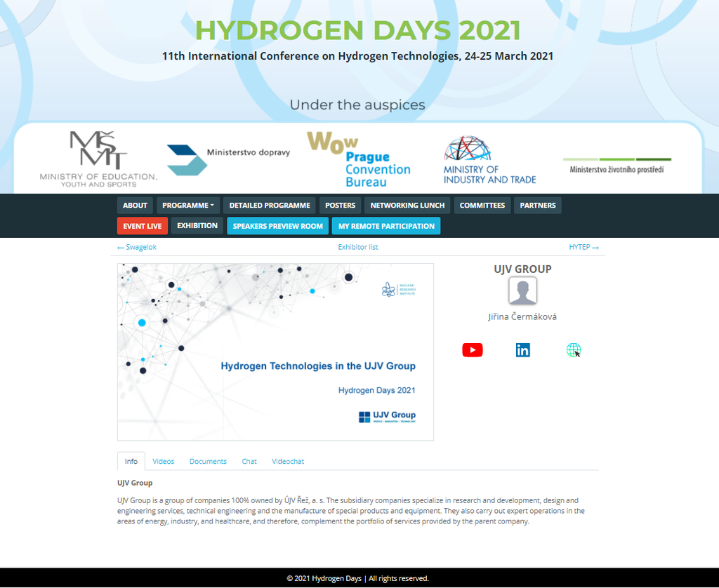The width and height of the screenshot is (719, 588).
Task: Open the Detailed Programme page
Action: [270, 206]
